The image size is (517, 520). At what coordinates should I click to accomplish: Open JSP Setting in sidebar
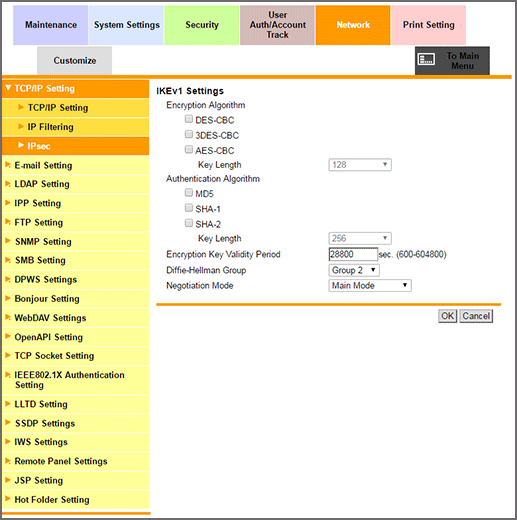[x=75, y=481]
